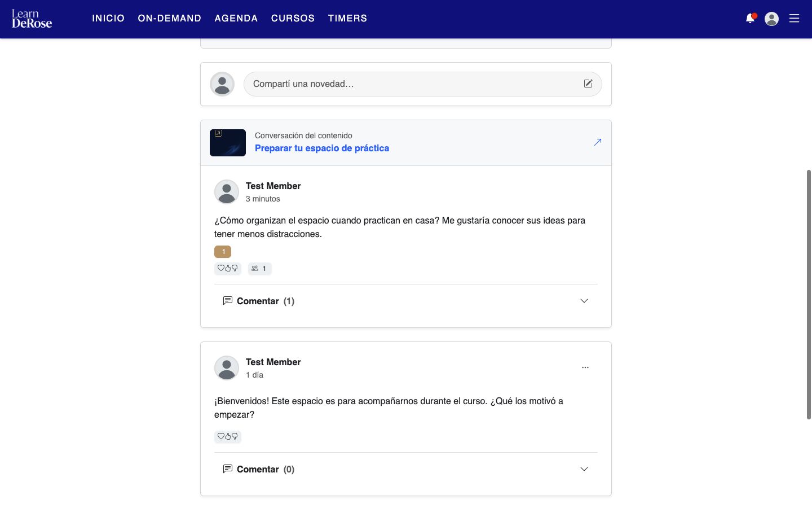Click Test Member avatar on 1 día post

227,368
